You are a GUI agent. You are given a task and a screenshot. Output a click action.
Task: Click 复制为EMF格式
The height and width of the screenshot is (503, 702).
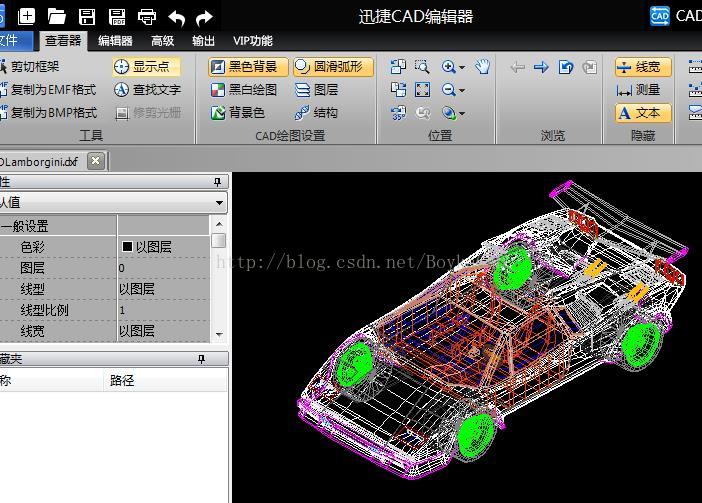(48, 90)
